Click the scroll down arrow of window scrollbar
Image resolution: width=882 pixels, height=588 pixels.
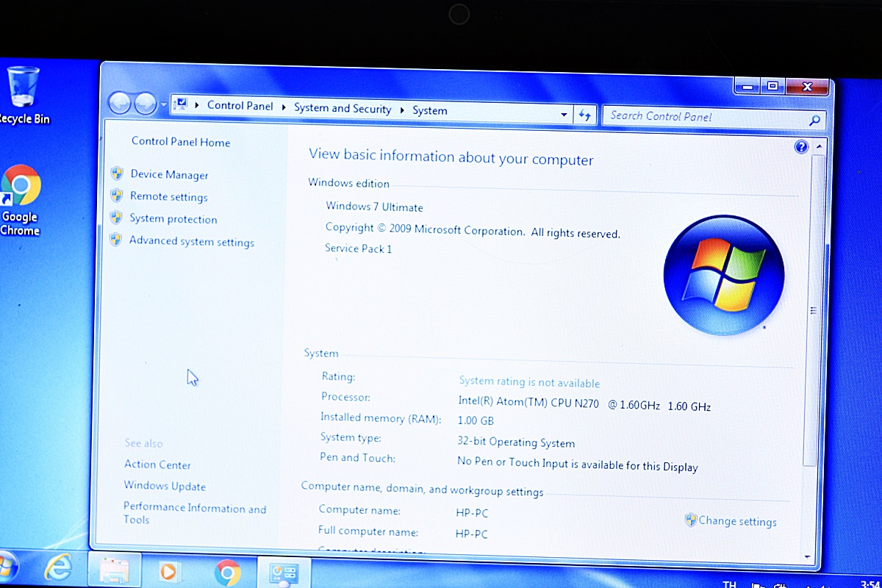tap(808, 557)
